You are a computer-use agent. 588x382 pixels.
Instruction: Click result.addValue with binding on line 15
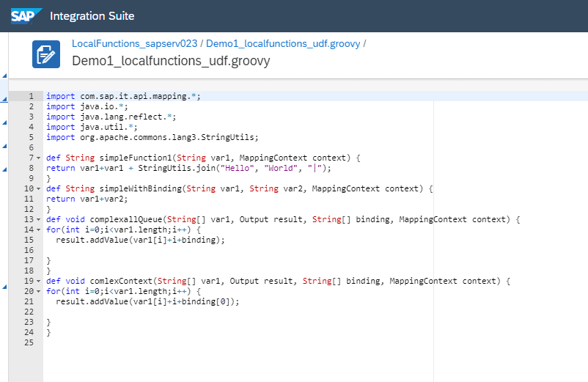pos(140,240)
